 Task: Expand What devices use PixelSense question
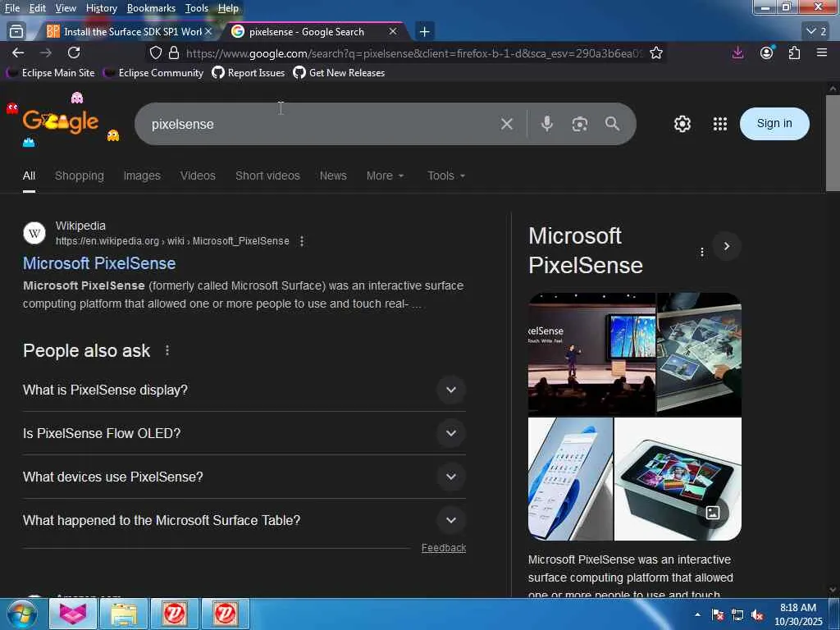[x=244, y=477]
